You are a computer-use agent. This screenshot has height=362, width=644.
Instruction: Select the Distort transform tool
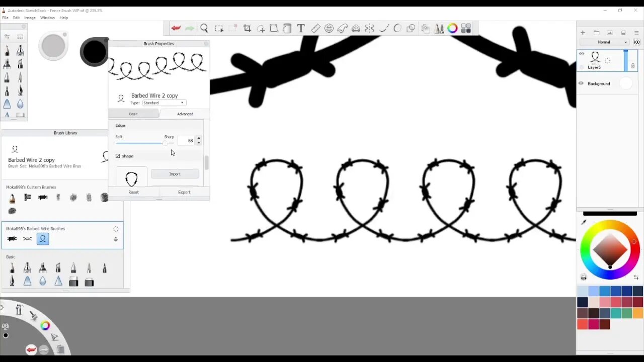pyautogui.click(x=274, y=28)
